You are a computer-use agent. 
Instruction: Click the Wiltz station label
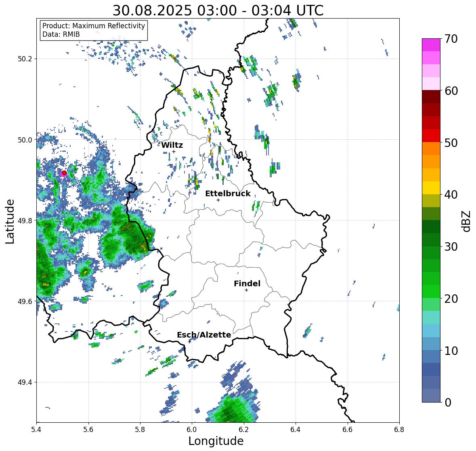[172, 145]
